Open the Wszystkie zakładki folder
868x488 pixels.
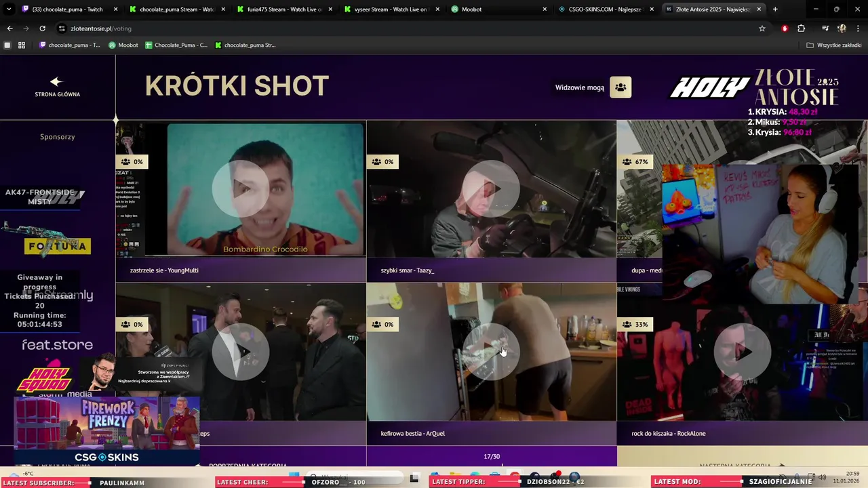tap(833, 45)
